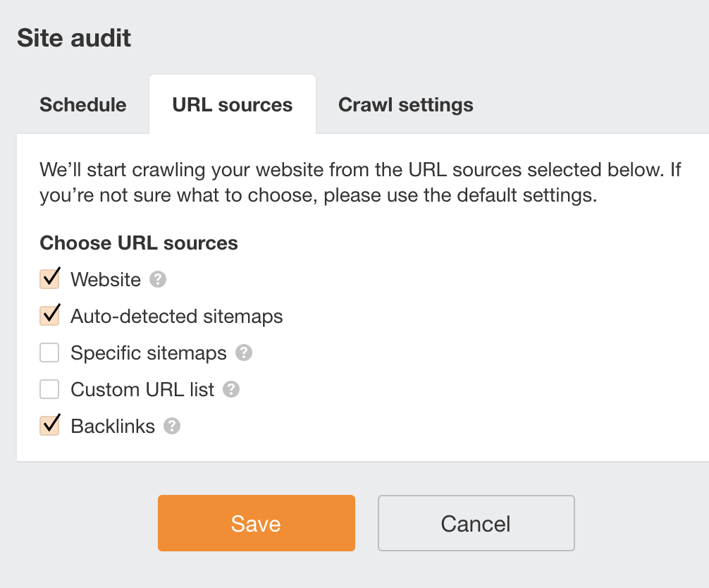This screenshot has width=709, height=588.
Task: Enable the Specific sitemaps checkbox
Action: click(49, 353)
